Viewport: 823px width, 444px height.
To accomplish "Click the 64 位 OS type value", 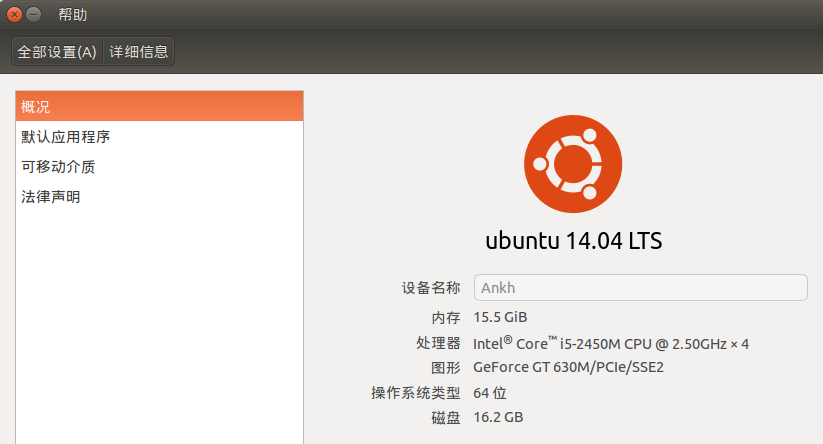I will pyautogui.click(x=490, y=393).
